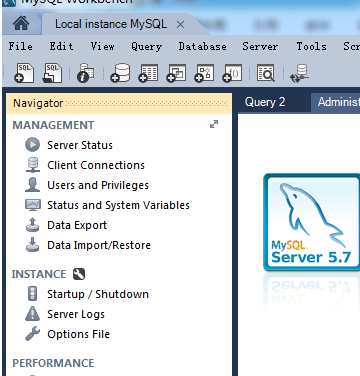This screenshot has width=360, height=376.
Task: Create a new schema icon
Action: (120, 73)
